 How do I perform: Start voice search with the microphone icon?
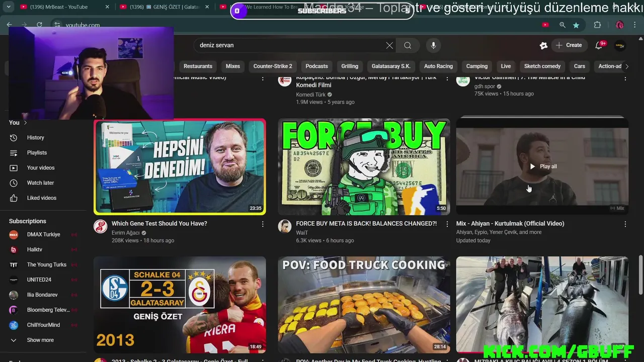(433, 45)
